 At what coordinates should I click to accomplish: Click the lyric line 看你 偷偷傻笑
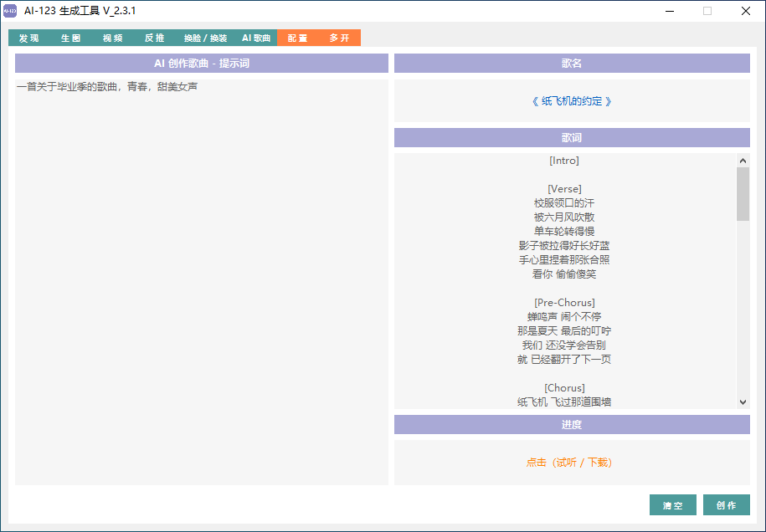tap(564, 274)
